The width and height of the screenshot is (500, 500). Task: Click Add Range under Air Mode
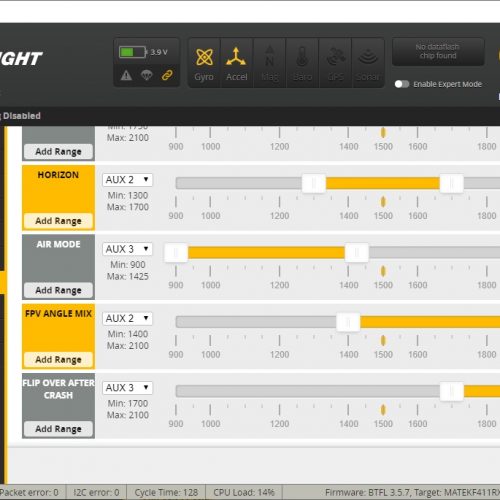[x=58, y=290]
